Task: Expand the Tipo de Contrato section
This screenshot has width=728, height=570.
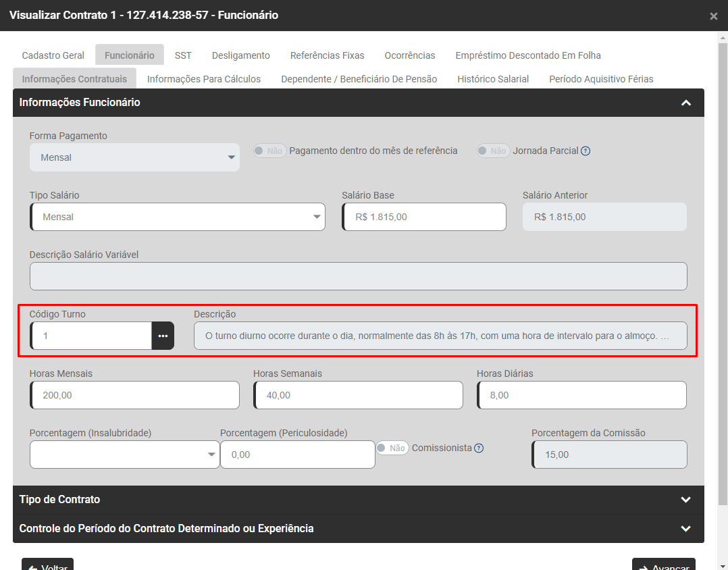Action: click(686, 500)
